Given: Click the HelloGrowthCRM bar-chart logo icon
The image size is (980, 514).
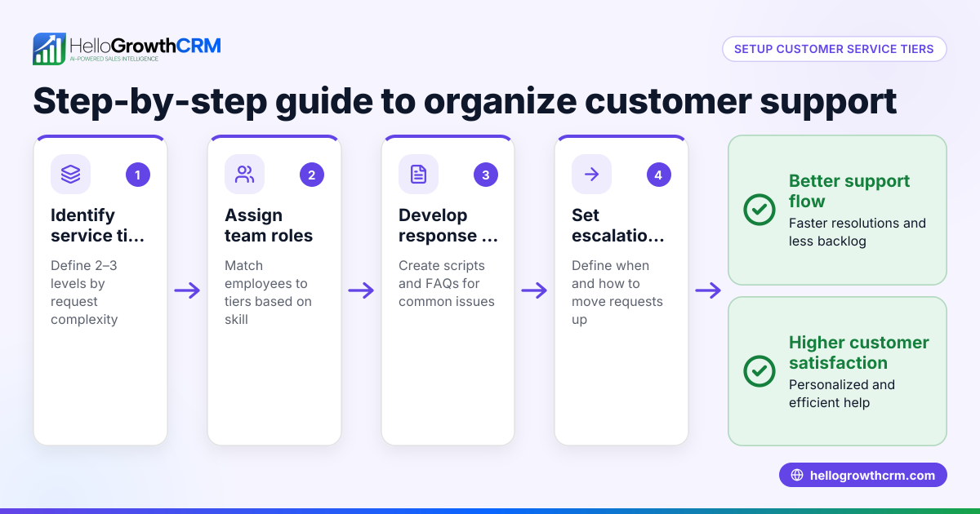Looking at the screenshot, I should 49,49.
